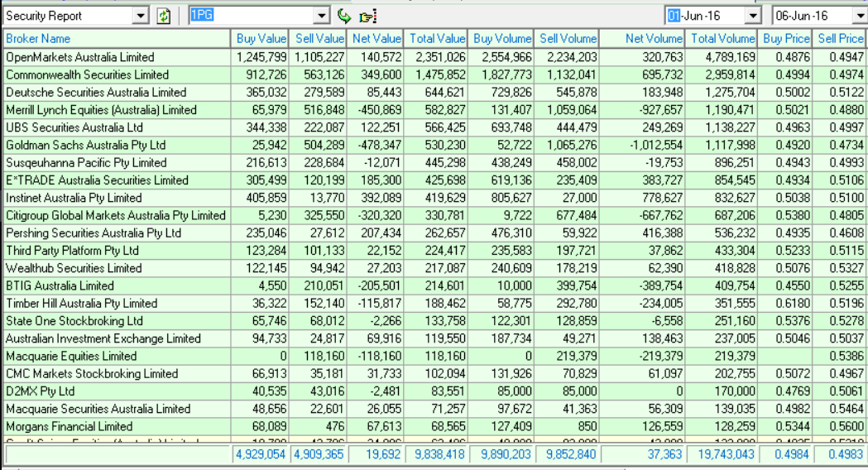Click the green arrow go icon
868x470 pixels.
click(343, 16)
